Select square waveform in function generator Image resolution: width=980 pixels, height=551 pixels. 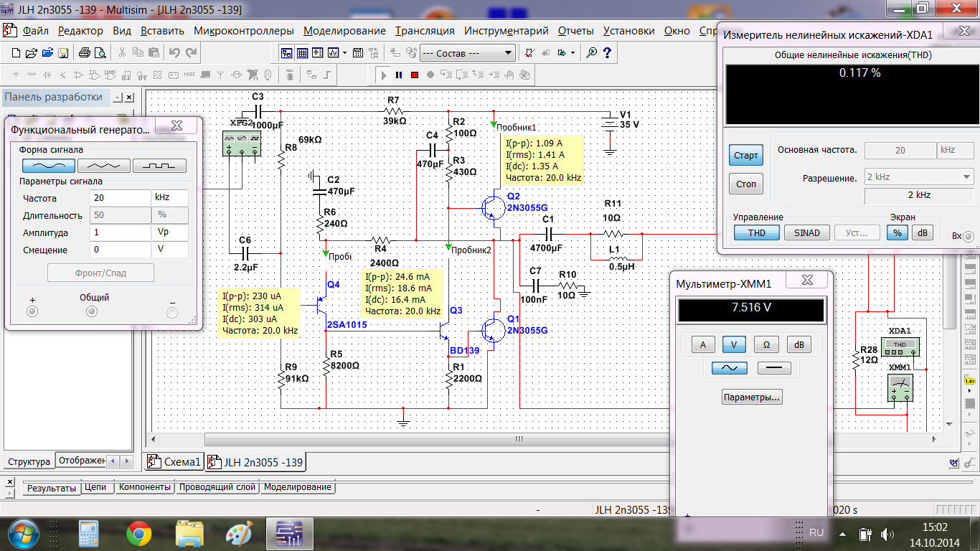point(159,165)
